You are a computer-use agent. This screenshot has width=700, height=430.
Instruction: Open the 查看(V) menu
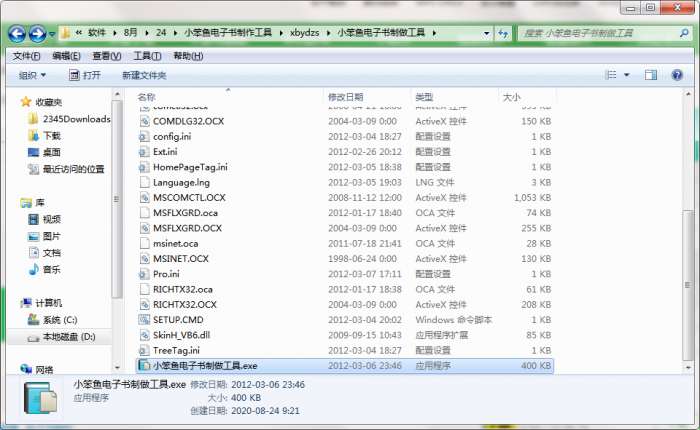(x=107, y=56)
